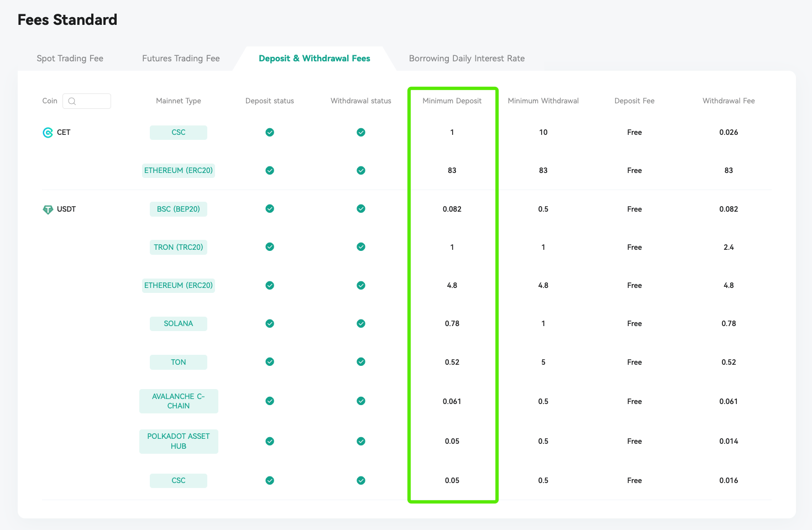The width and height of the screenshot is (812, 530).
Task: Click withdrawal fee 0.016 for USDT CSC
Action: [x=729, y=481]
